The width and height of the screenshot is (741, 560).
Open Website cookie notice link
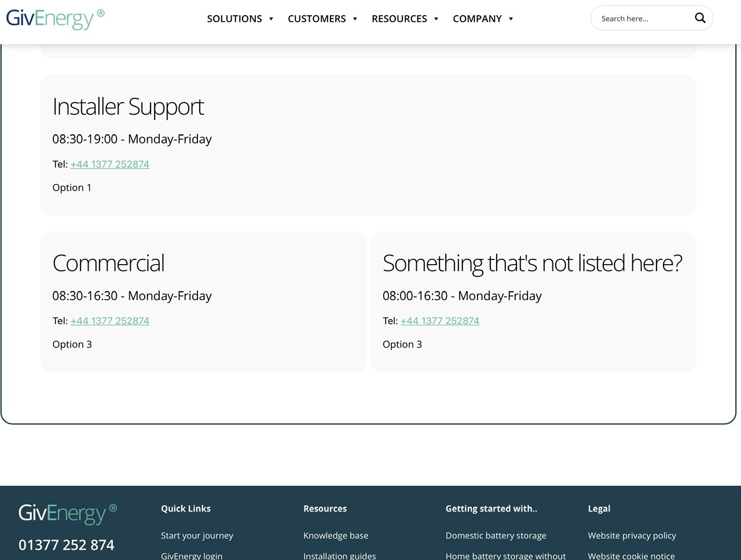pyautogui.click(x=632, y=555)
